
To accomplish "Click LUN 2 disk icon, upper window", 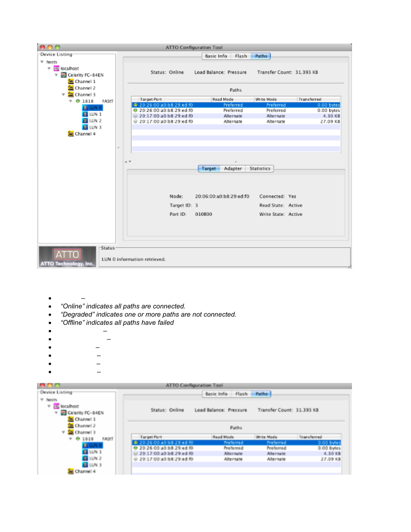I will pos(85,121).
